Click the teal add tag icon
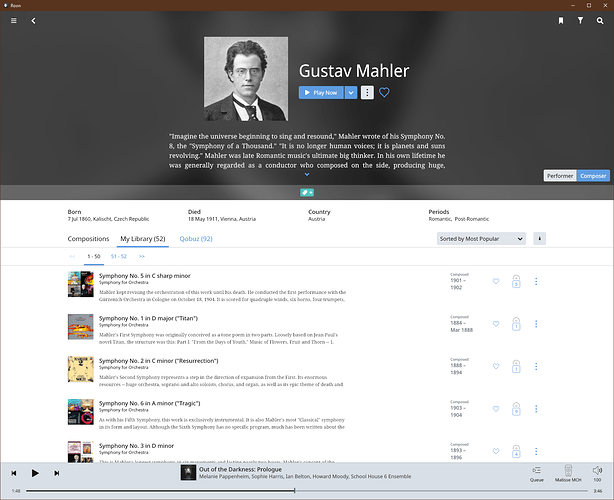Viewport: 614px width, 500px height. tap(307, 193)
